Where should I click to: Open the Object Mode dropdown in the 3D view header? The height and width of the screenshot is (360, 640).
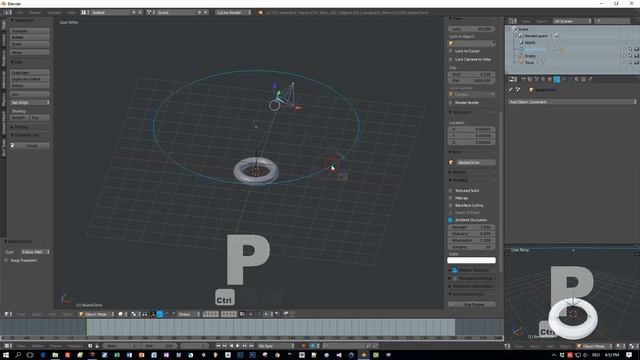97,314
